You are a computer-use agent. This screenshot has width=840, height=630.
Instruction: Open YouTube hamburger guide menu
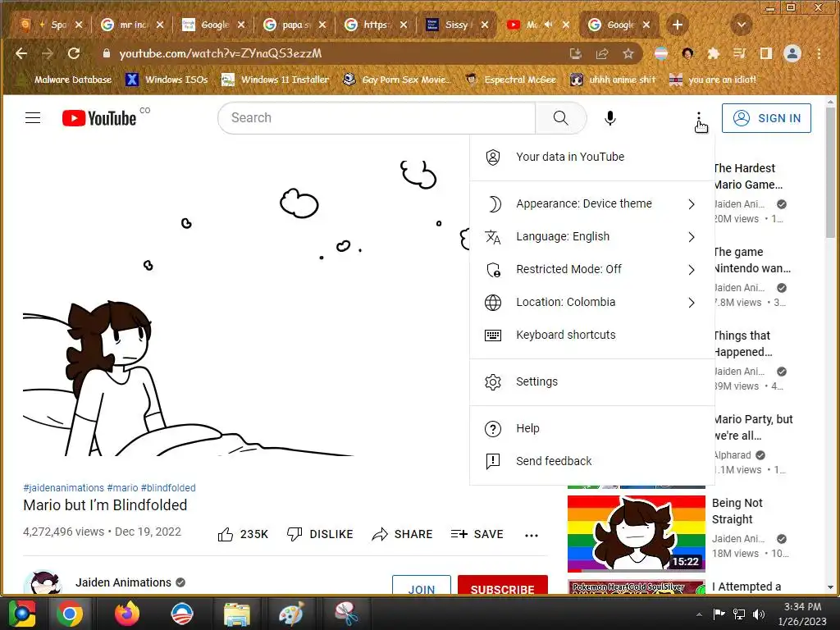[33, 118]
